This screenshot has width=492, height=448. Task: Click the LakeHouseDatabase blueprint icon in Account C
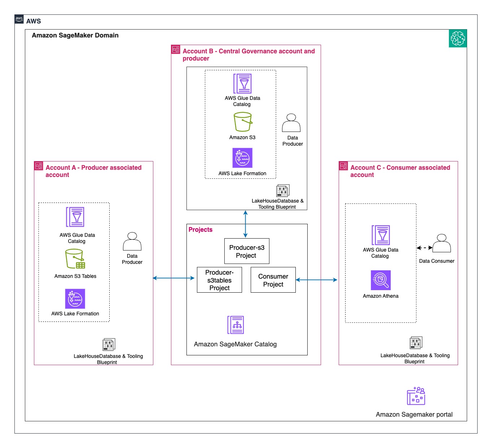point(416,343)
